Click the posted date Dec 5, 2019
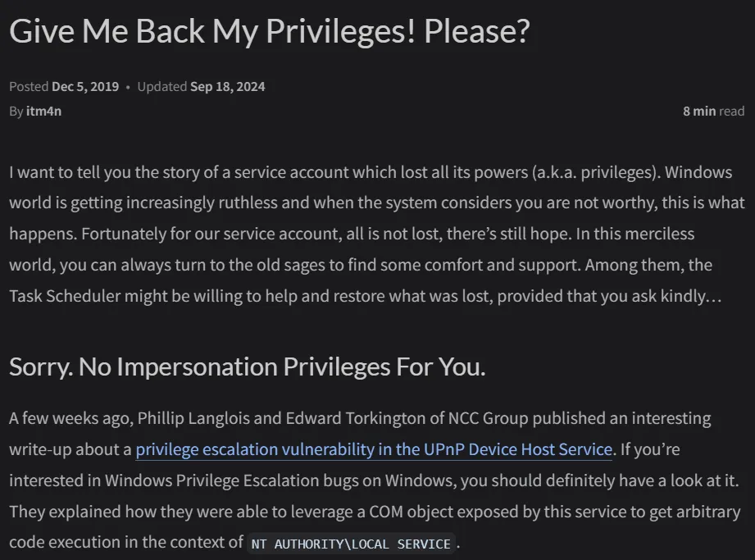Image resolution: width=755 pixels, height=560 pixels. click(x=85, y=87)
